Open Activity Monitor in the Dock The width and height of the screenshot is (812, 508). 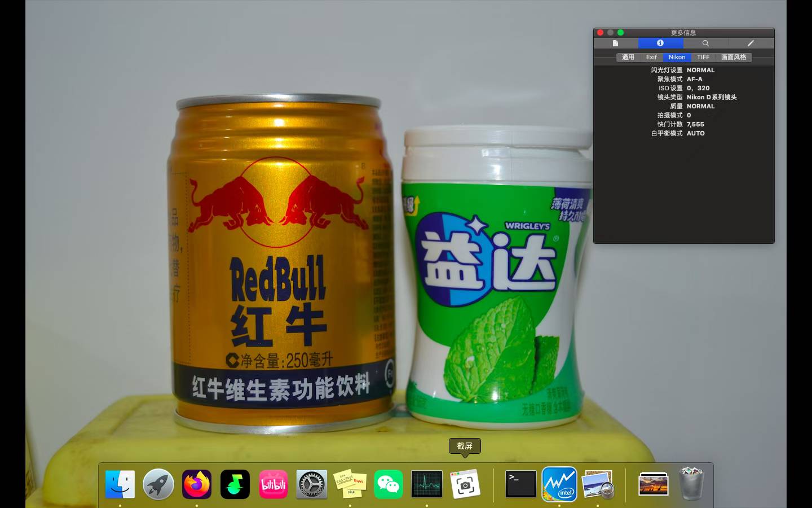pyautogui.click(x=427, y=484)
